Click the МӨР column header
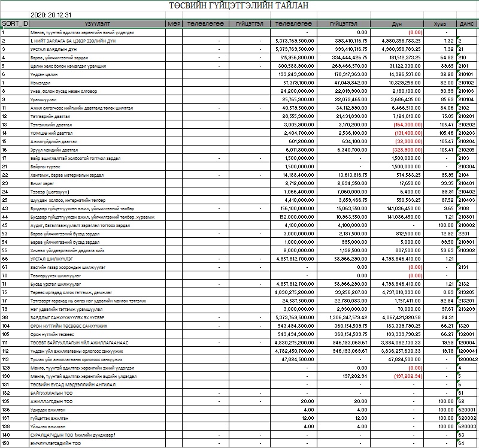 (174, 23)
